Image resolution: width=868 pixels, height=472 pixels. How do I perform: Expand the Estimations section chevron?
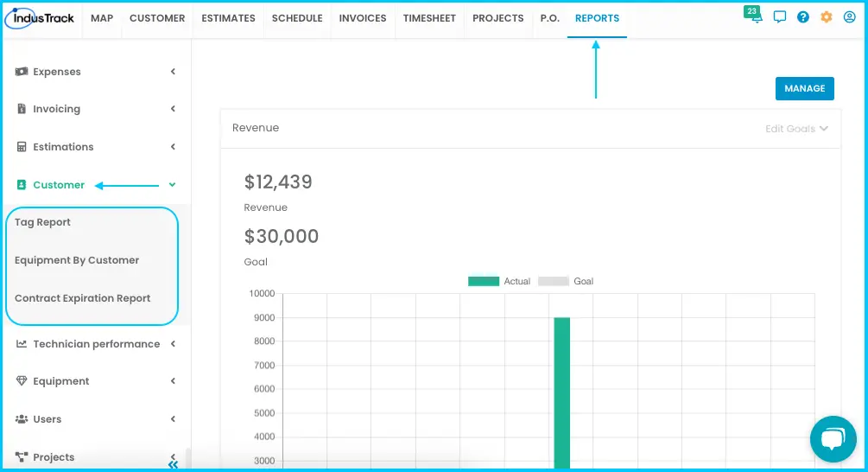(x=174, y=147)
